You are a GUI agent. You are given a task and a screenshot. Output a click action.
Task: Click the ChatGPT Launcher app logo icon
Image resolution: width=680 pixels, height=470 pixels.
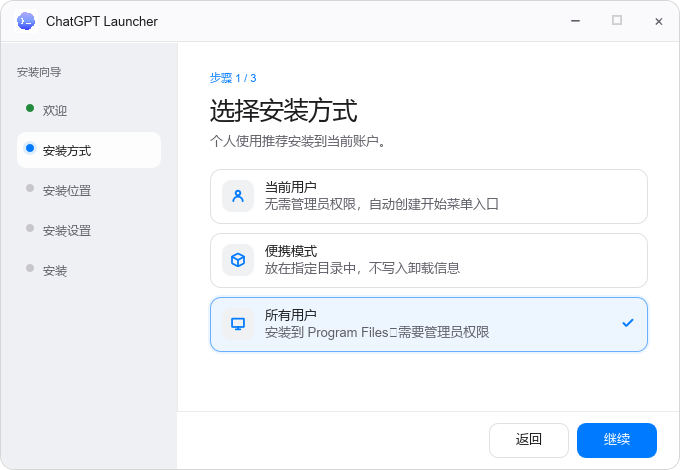point(26,21)
